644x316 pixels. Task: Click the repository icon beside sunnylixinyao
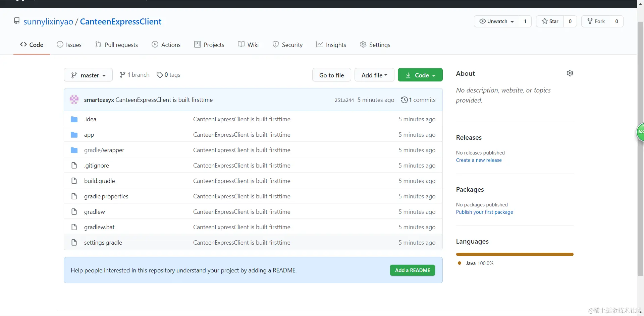[17, 21]
